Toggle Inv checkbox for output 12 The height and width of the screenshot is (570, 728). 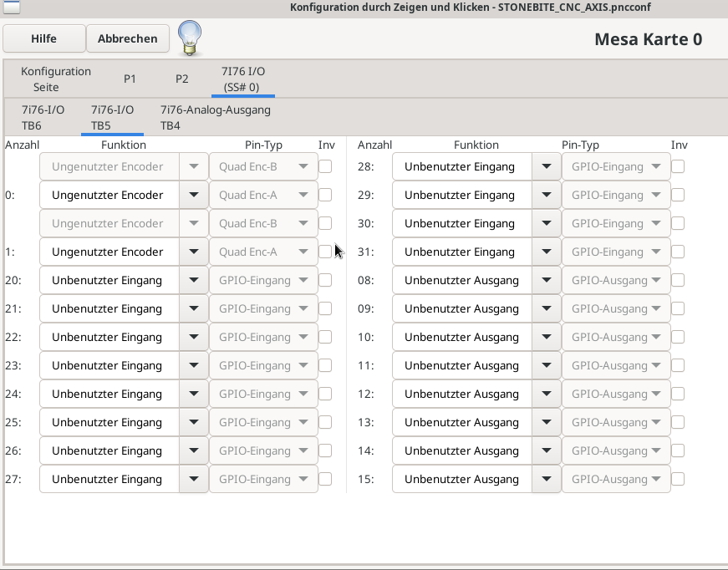[679, 394]
